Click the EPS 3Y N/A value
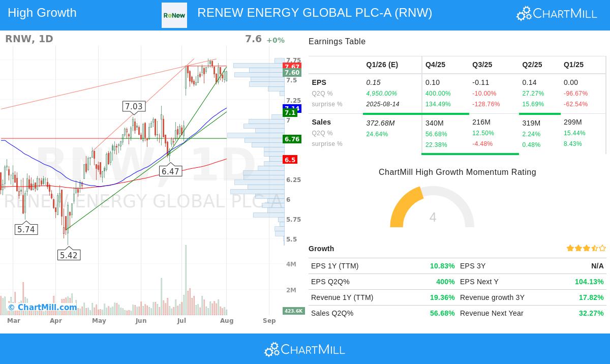 597,266
